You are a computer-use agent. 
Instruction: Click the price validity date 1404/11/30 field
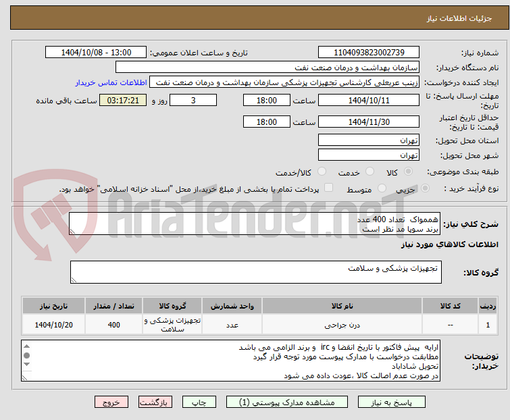(x=369, y=122)
